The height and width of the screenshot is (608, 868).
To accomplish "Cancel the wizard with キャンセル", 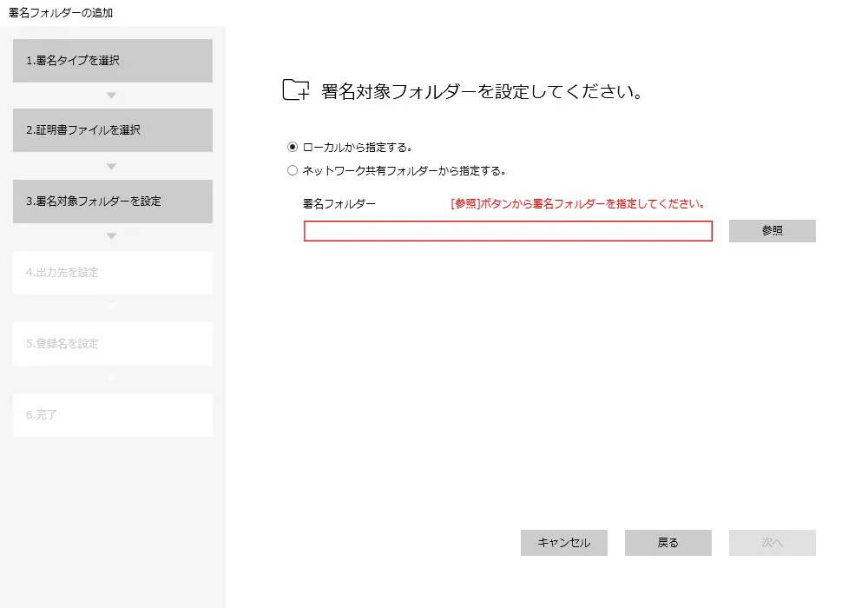I will (564, 543).
